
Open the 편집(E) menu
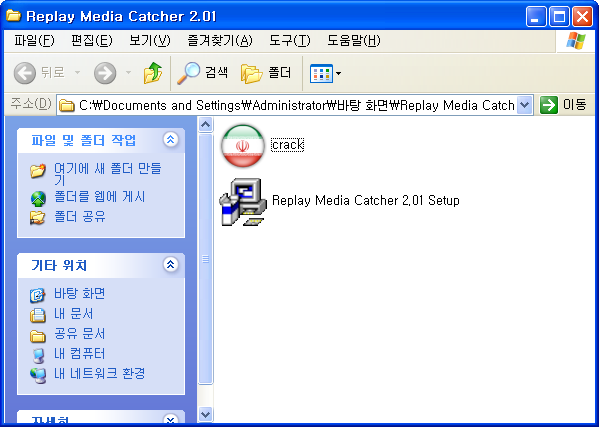92,41
